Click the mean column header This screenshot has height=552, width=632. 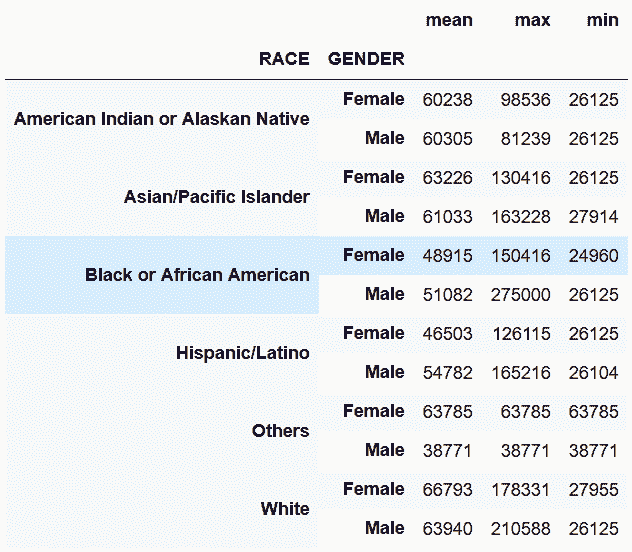click(x=449, y=20)
